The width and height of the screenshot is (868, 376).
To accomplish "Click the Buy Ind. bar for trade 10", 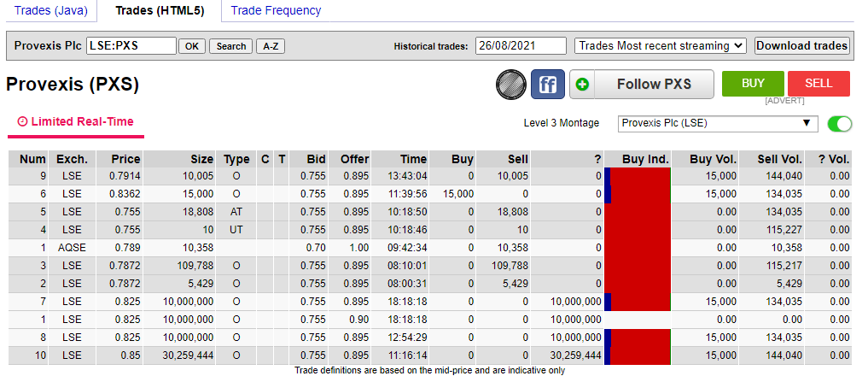I will coord(638,355).
